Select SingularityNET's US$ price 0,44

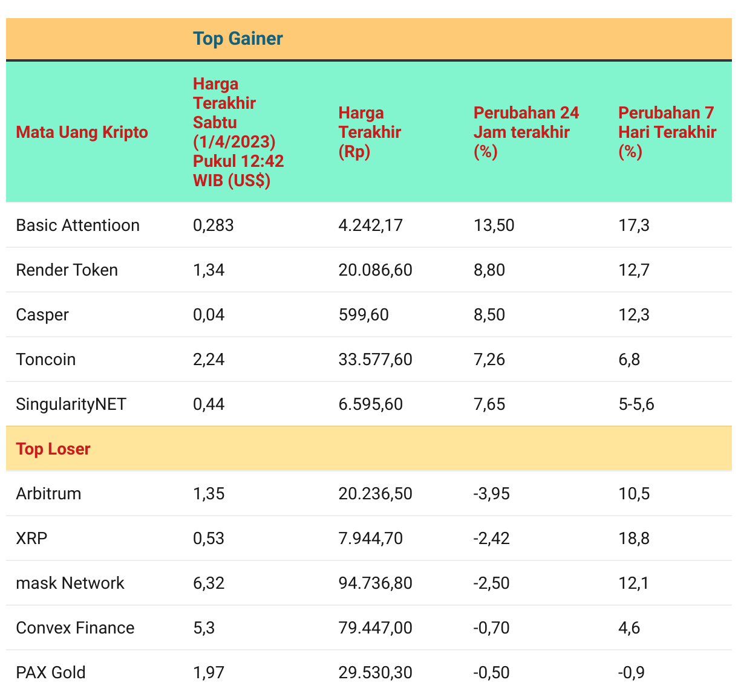209,404
